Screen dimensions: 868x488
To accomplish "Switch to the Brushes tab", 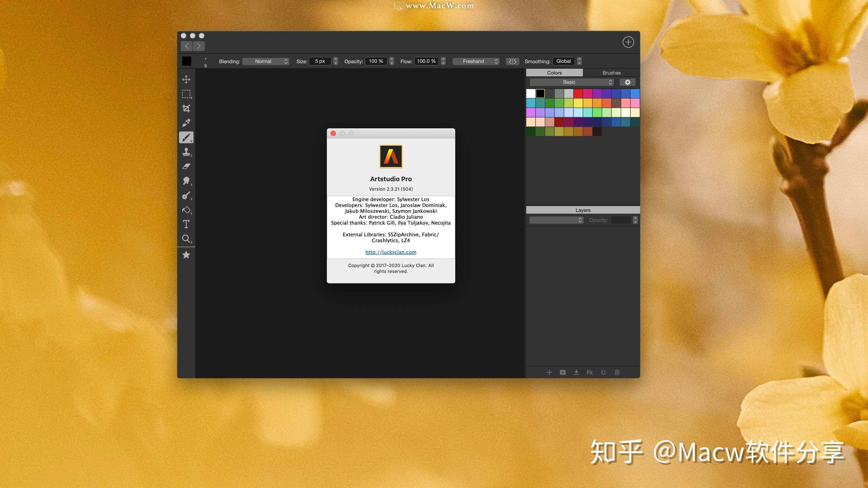I will click(x=611, y=73).
